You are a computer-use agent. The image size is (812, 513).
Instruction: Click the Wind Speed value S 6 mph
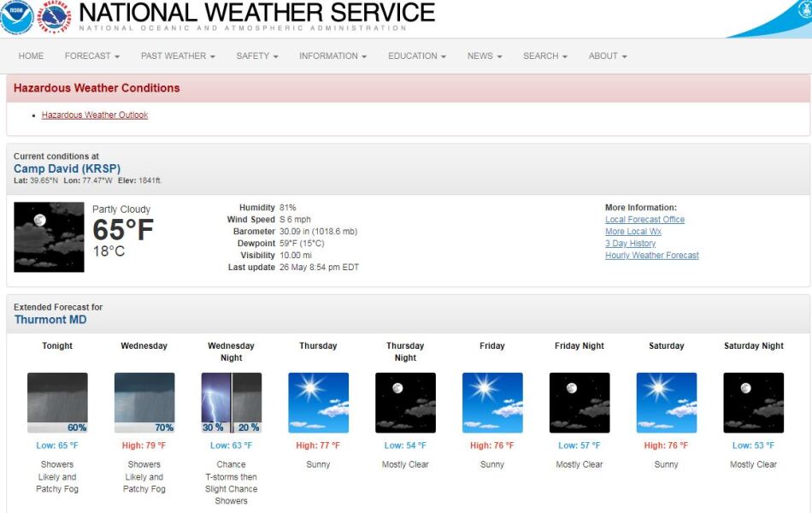click(295, 220)
